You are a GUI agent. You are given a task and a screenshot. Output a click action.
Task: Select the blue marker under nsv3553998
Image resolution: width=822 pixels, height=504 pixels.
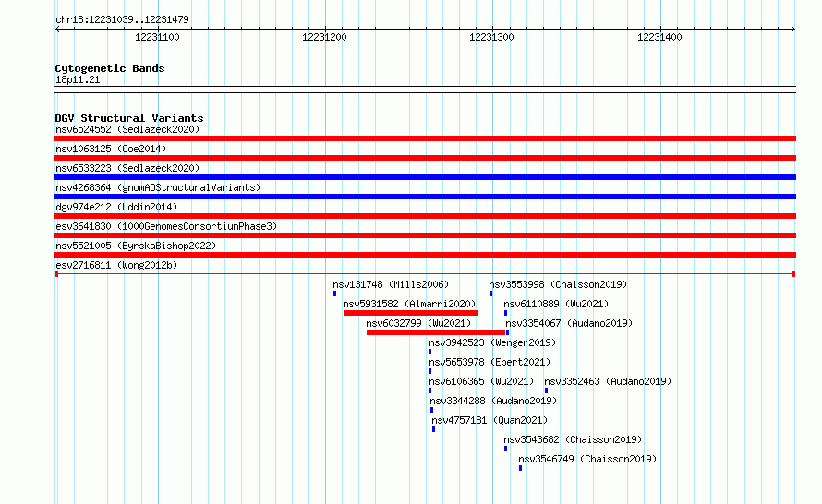490,294
